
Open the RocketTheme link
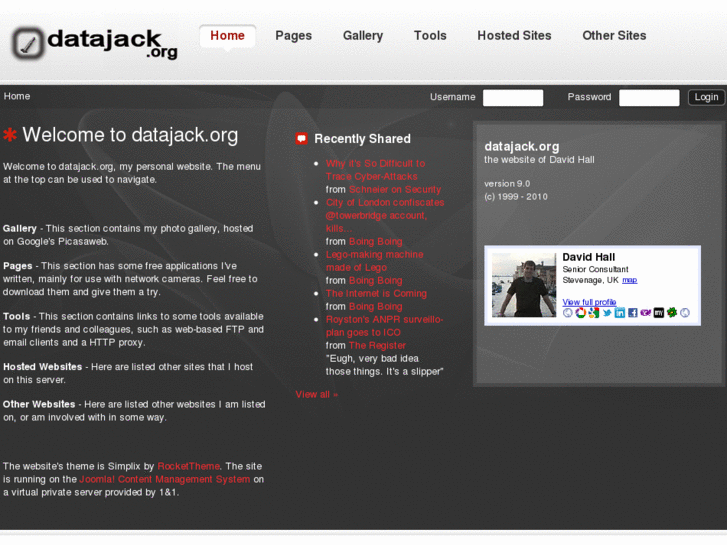pyautogui.click(x=189, y=466)
